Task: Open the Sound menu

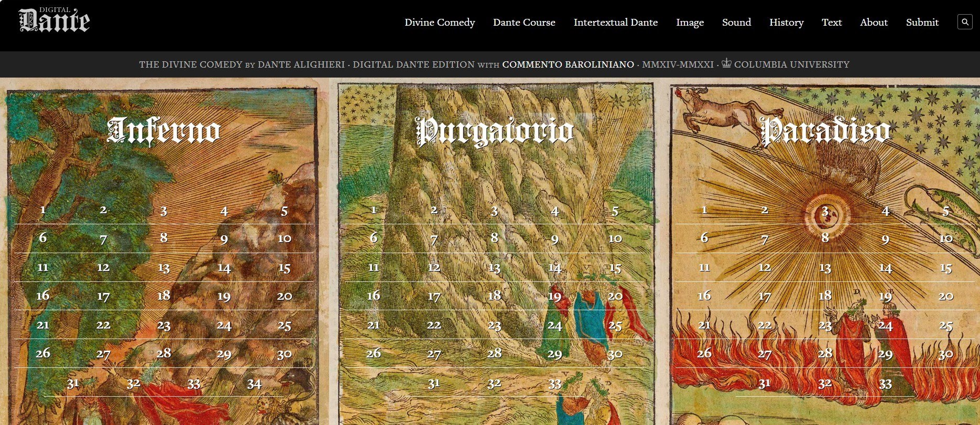Action: coord(736,22)
